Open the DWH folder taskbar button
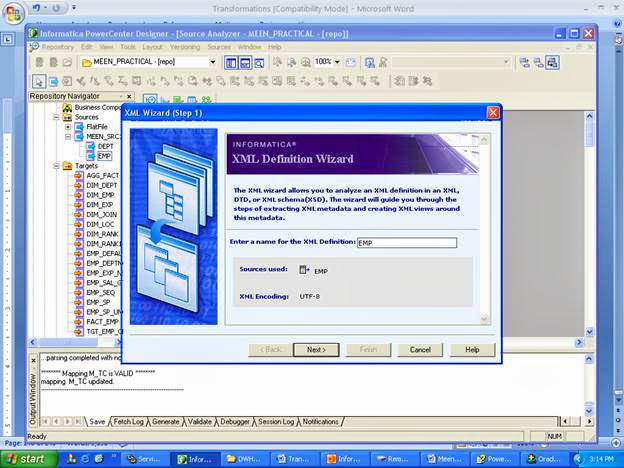Image resolution: width=624 pixels, height=468 pixels. (244, 459)
